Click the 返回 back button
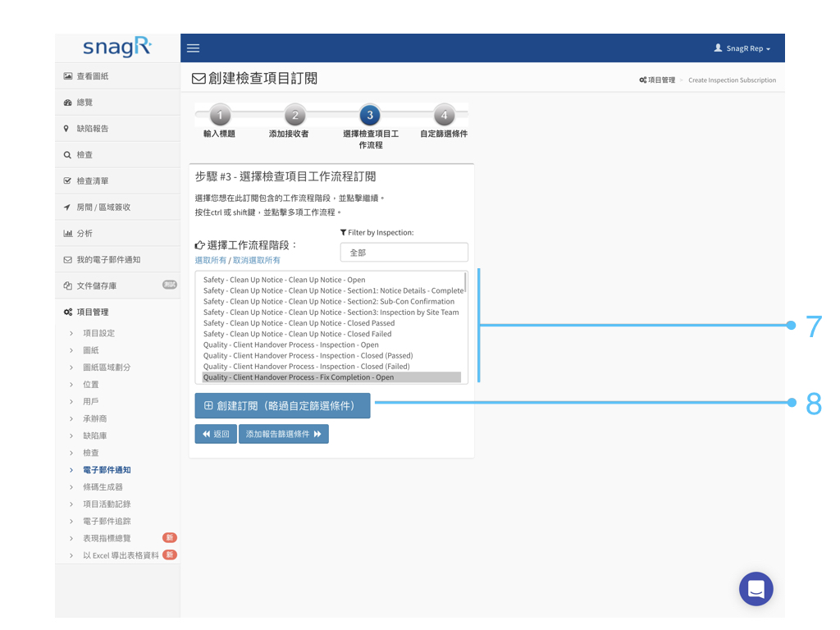The image size is (840, 630). 216,434
